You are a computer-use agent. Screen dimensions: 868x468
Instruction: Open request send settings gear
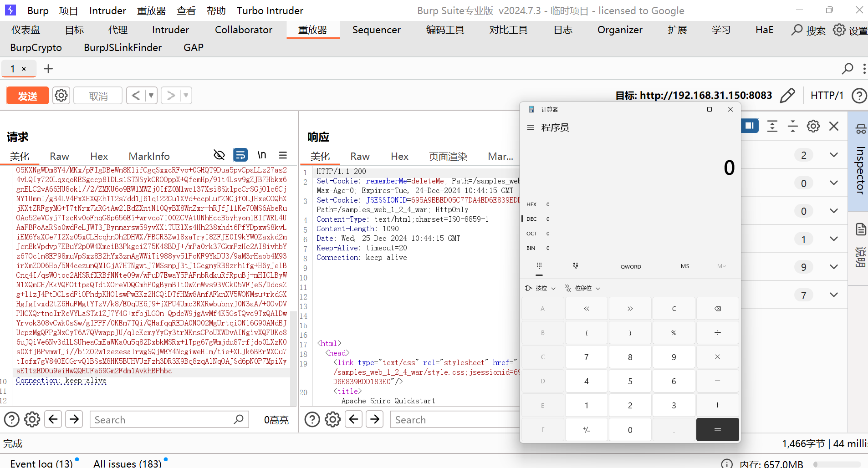click(x=61, y=96)
